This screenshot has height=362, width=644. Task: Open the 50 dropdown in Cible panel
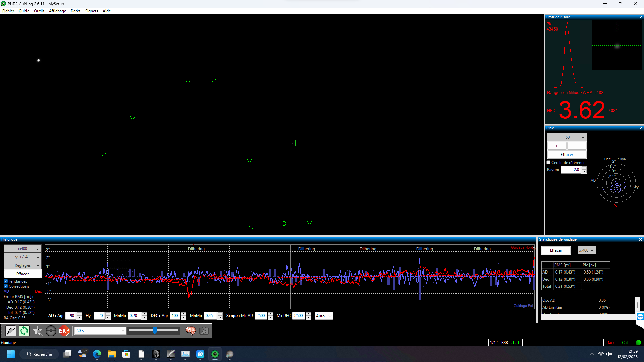567,137
